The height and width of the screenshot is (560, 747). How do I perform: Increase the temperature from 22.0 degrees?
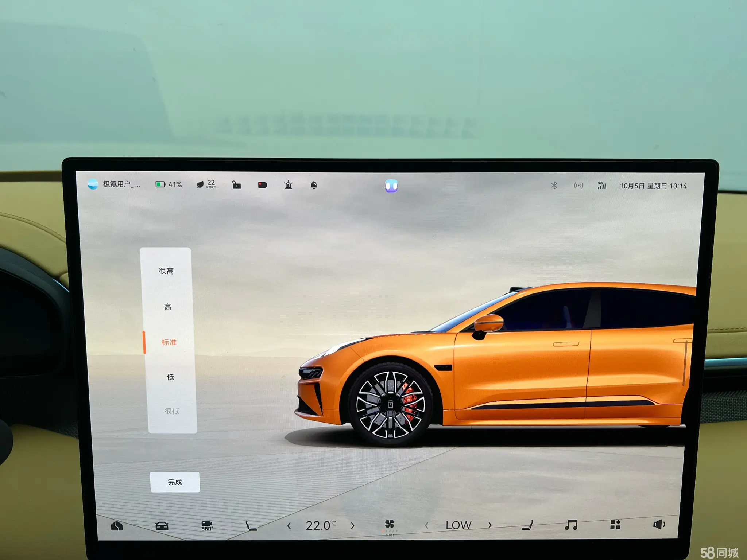[352, 526]
